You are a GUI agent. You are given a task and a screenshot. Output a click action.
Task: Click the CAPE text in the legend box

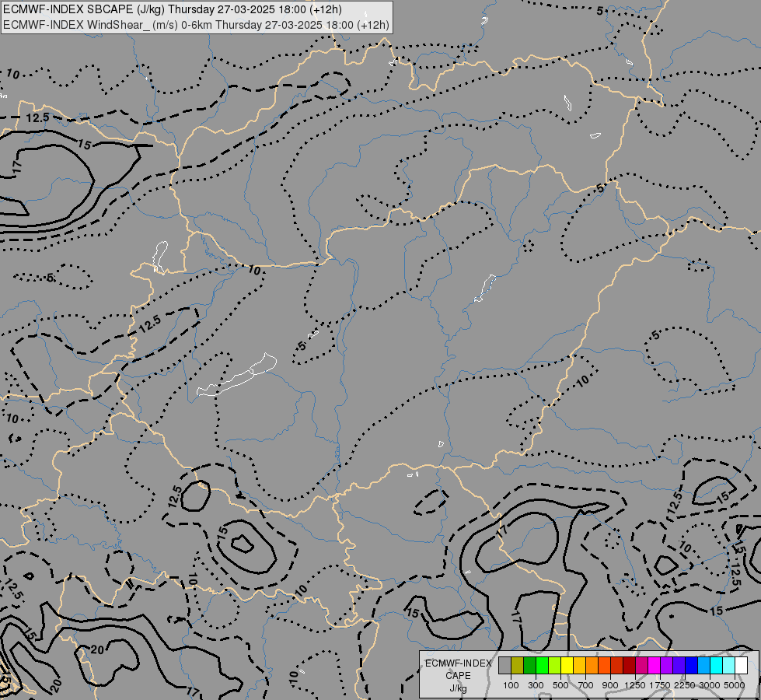tap(458, 676)
